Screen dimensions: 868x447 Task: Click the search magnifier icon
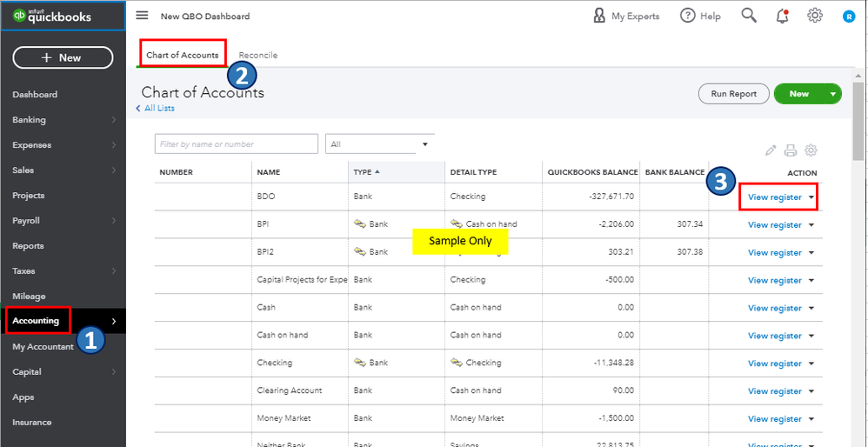tap(749, 16)
